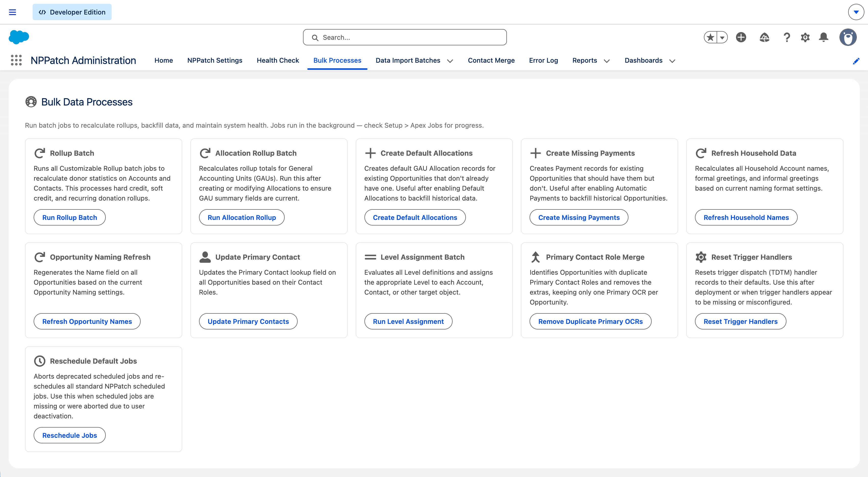Open the notifications bell icon
This screenshot has height=477, width=868.
click(x=823, y=37)
